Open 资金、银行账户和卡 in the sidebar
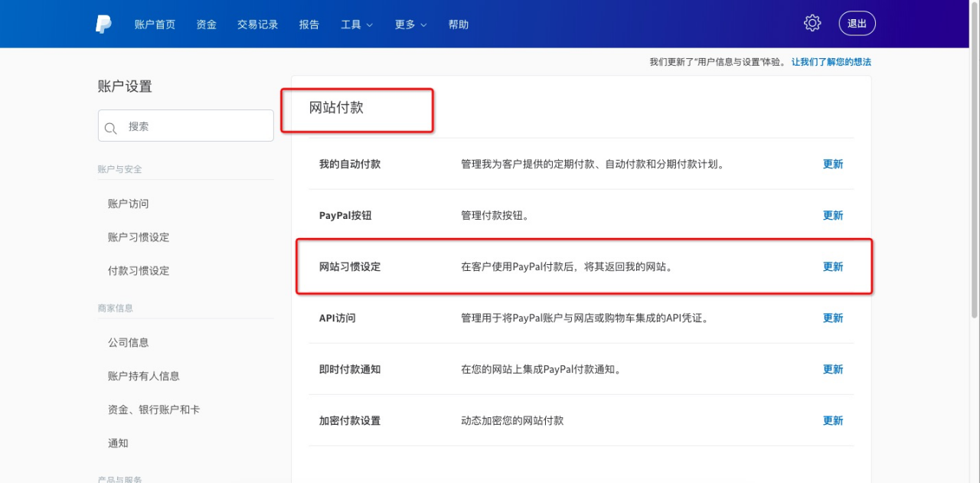Screen dimensions: 980x483 click(x=154, y=410)
